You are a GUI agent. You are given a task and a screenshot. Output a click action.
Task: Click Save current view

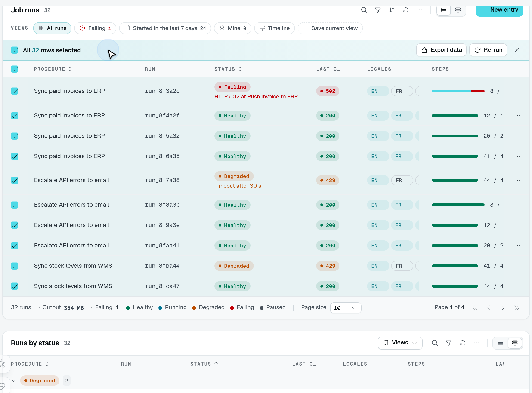coord(330,28)
